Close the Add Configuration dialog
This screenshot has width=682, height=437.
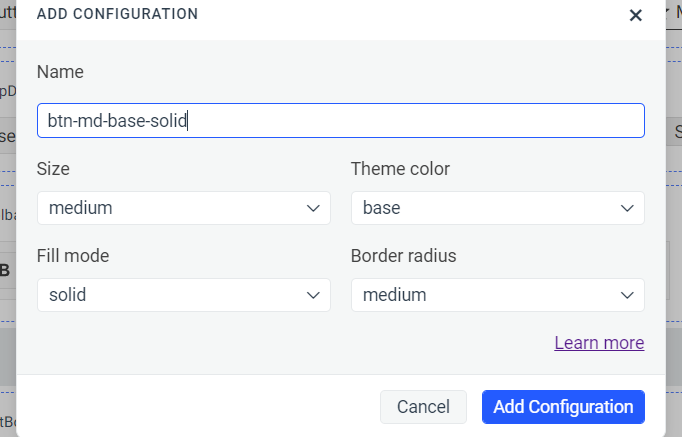click(x=635, y=15)
